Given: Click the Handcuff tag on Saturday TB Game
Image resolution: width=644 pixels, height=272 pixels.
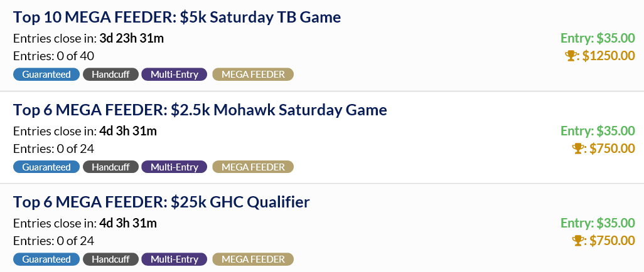Looking at the screenshot, I should (x=110, y=75).
